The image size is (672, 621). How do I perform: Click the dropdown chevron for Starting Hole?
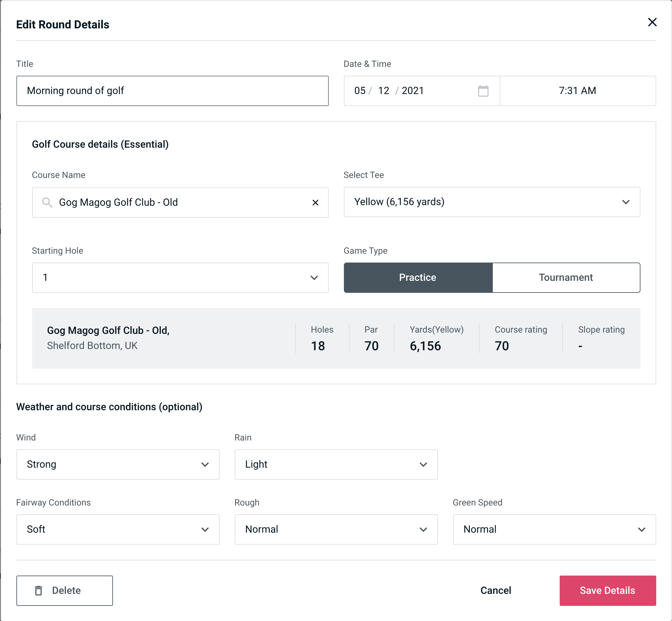tap(314, 278)
